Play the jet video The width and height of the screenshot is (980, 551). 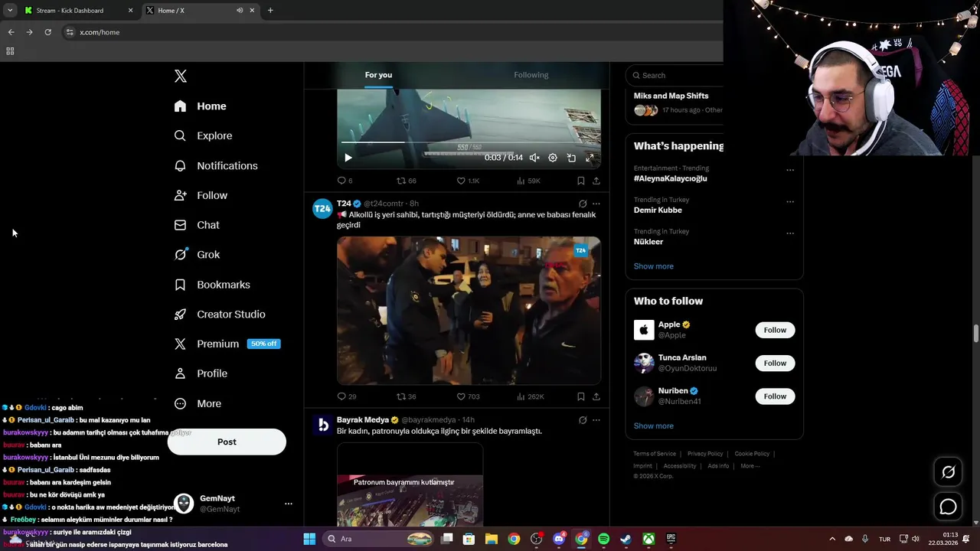pos(348,158)
